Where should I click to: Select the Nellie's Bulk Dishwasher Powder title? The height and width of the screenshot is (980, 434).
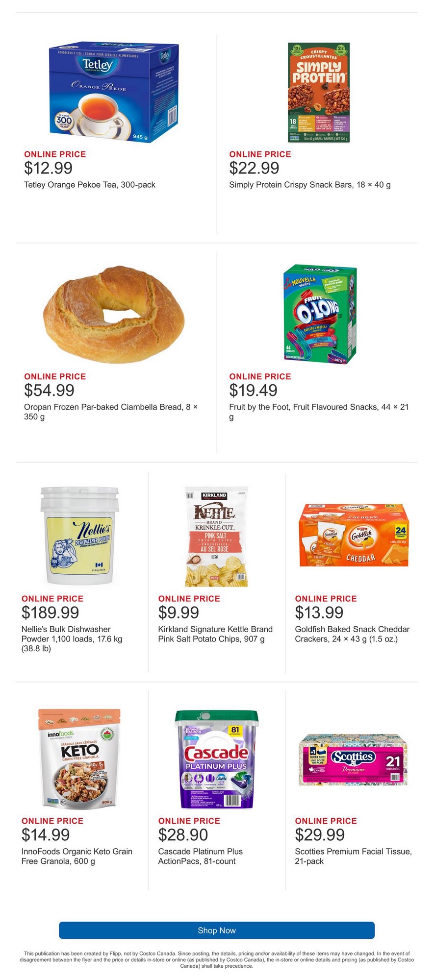(72, 638)
